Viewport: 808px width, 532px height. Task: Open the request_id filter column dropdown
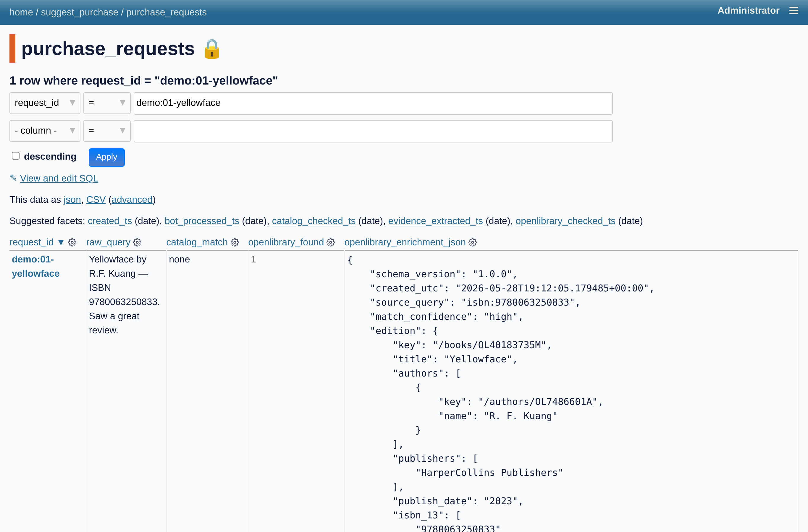(x=45, y=103)
